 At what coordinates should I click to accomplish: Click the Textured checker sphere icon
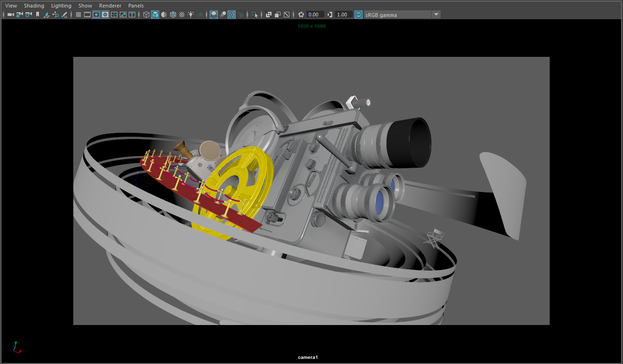[182, 15]
